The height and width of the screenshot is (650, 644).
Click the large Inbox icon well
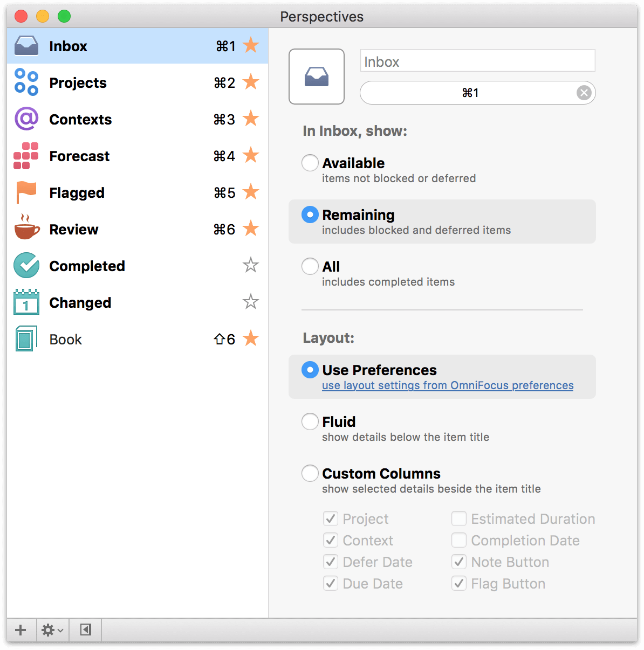click(x=317, y=77)
